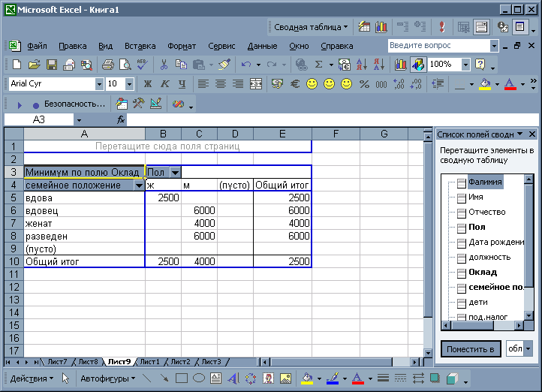Apply drawing line color brush
Screen dimensions: 542x392
point(333,378)
